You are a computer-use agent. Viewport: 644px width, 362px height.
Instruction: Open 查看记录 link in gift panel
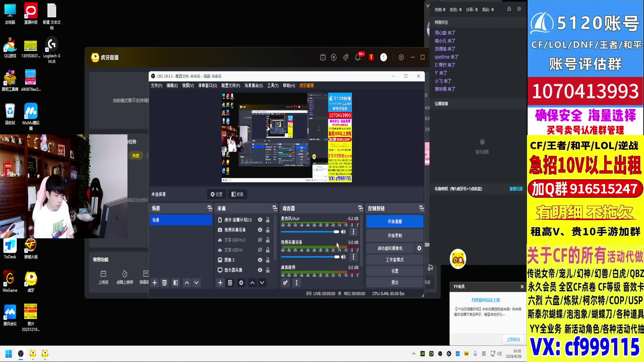coord(516,189)
